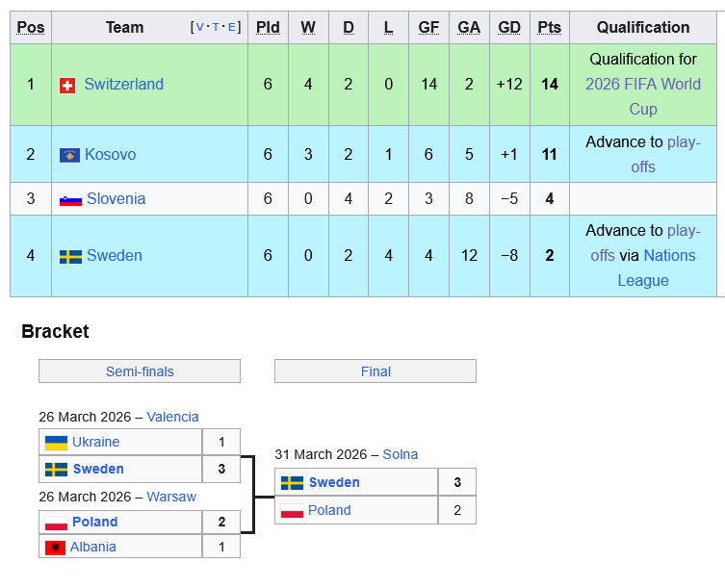Image resolution: width=725 pixels, height=588 pixels.
Task: Click the Kosovo flag icon
Action: (69, 155)
